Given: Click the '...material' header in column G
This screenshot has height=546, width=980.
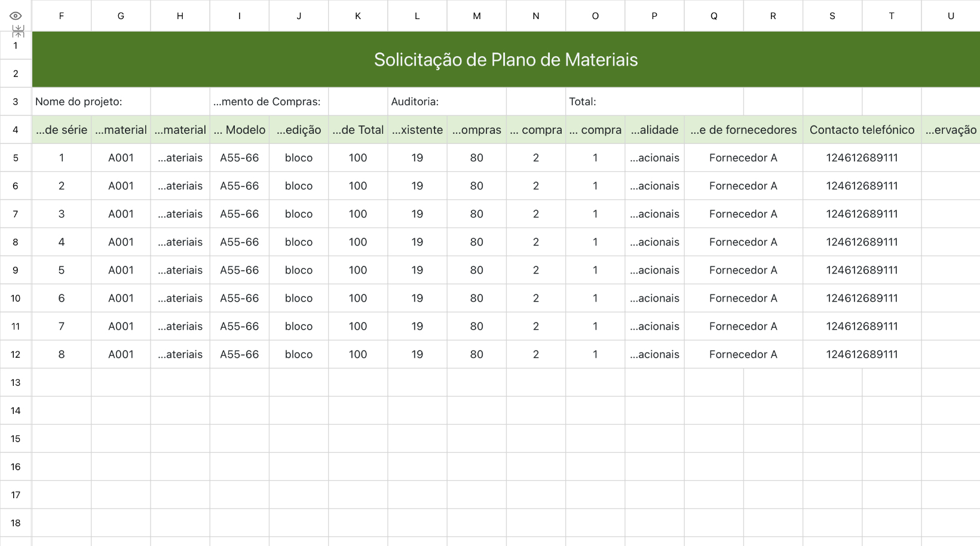Looking at the screenshot, I should pyautogui.click(x=121, y=130).
